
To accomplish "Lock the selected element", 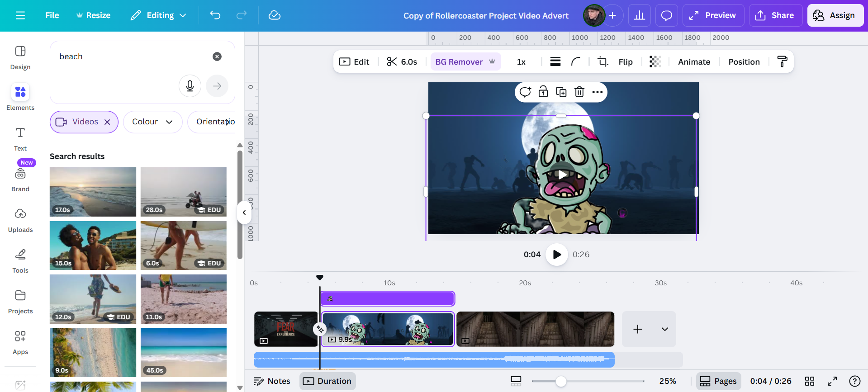I will coord(543,92).
